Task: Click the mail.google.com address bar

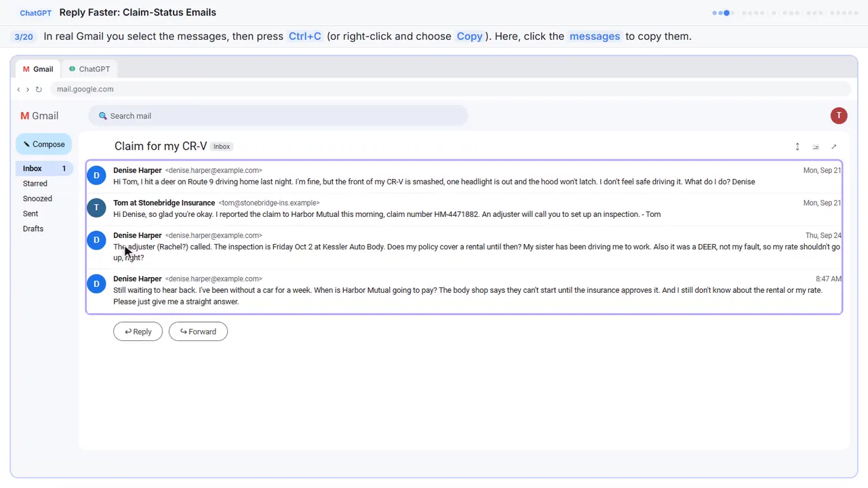Action: (450, 89)
